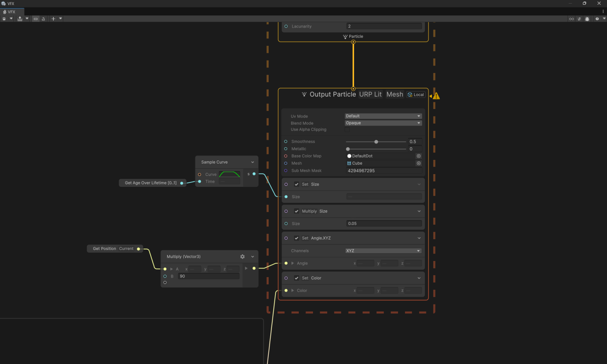Adjust the Smoothness slider
Screen dimensions: 607x364
click(x=376, y=141)
